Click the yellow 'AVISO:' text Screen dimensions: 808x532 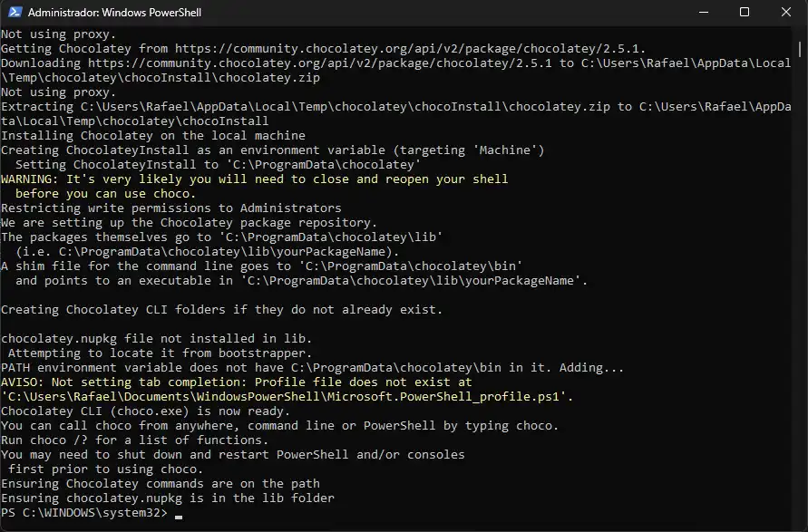(23, 382)
